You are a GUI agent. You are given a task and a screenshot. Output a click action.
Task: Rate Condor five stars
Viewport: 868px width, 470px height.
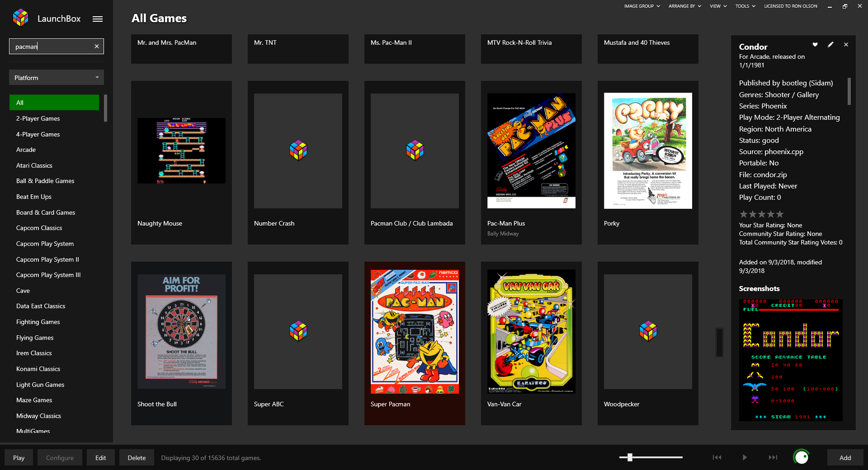[779, 214]
